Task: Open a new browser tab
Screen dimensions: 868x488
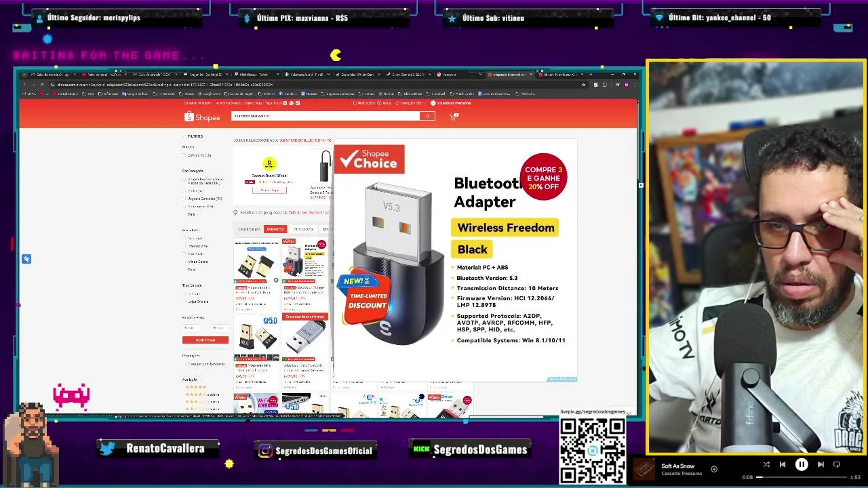Action: point(591,74)
